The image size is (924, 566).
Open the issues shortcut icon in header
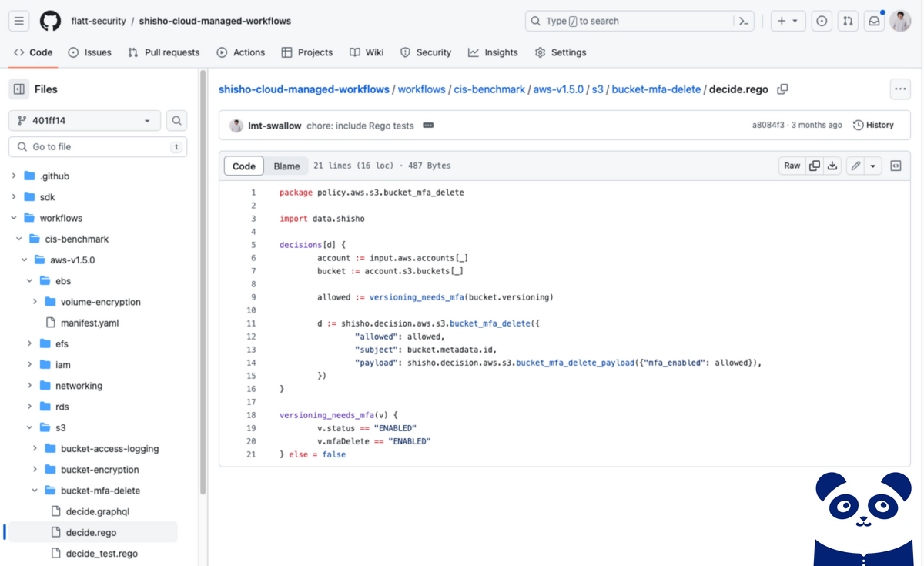[822, 21]
